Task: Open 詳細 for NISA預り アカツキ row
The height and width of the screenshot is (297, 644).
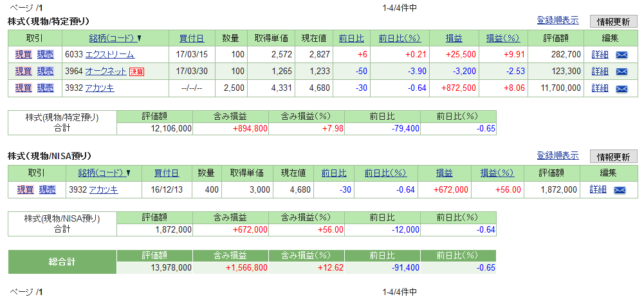Action: coord(598,189)
